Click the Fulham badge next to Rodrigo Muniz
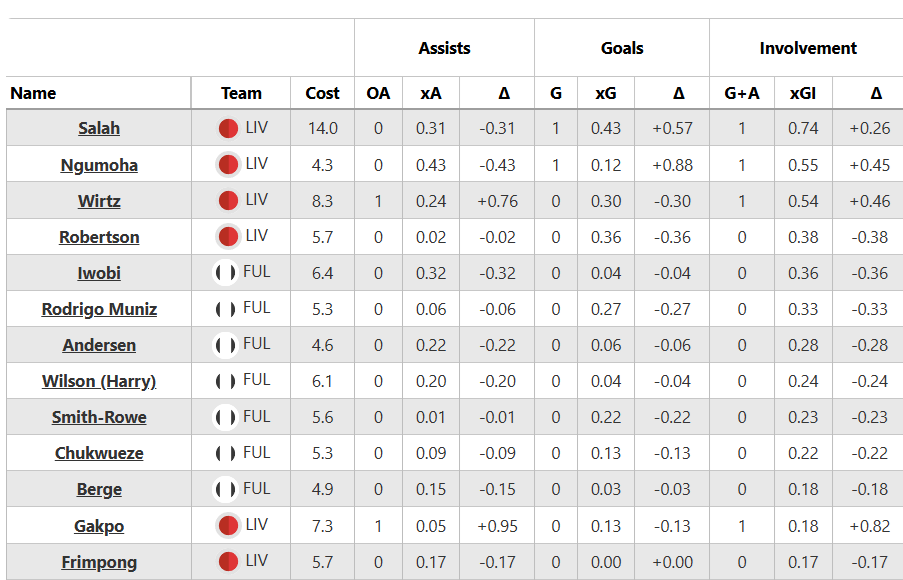Image resolution: width=903 pixels, height=580 pixels. pos(226,309)
